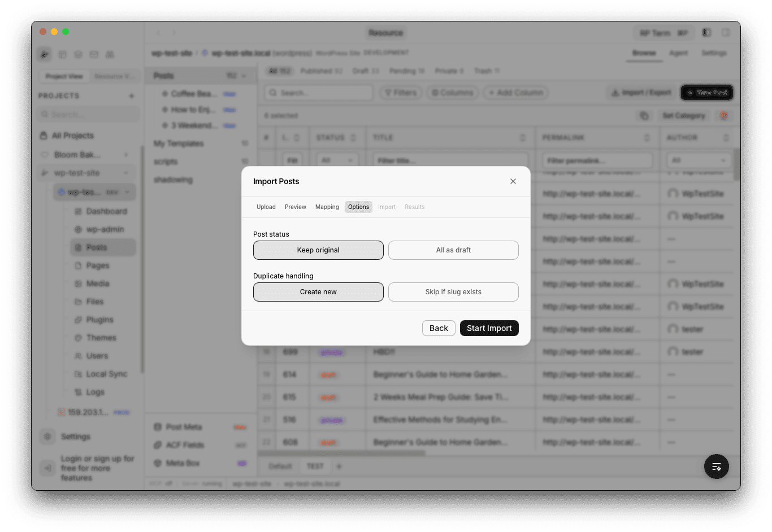The width and height of the screenshot is (772, 532).
Task: Switch to the Mapping tab in Import Posts
Action: pyautogui.click(x=327, y=207)
